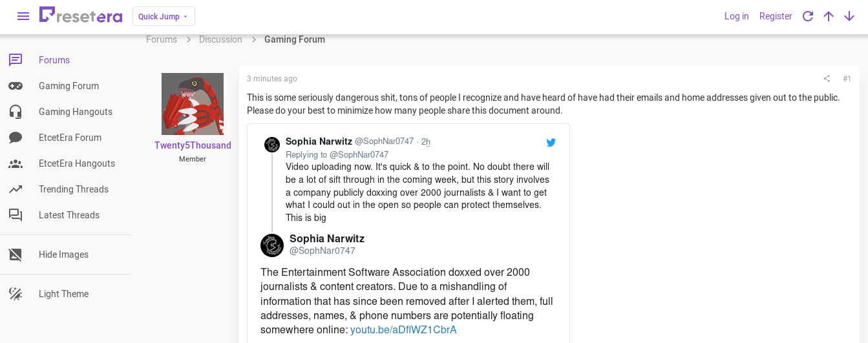Click the large Sophia Narwitz avatar
The width and height of the screenshot is (868, 343).
click(x=272, y=245)
